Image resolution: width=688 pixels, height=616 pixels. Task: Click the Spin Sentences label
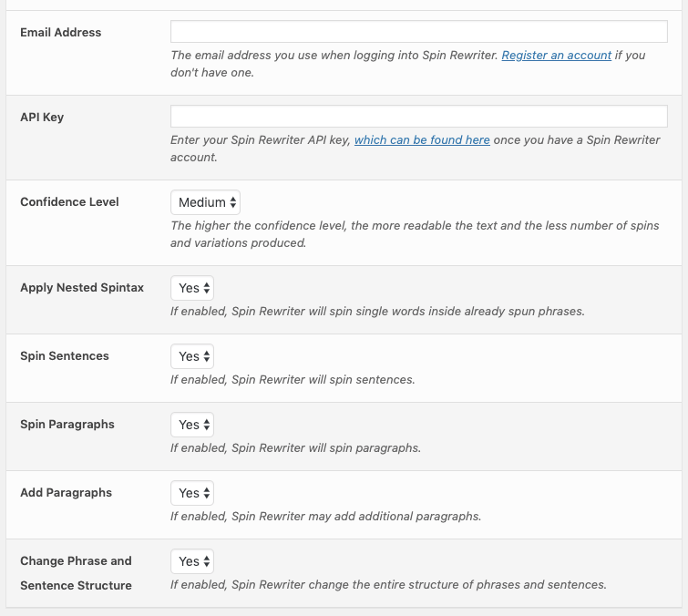65,355
